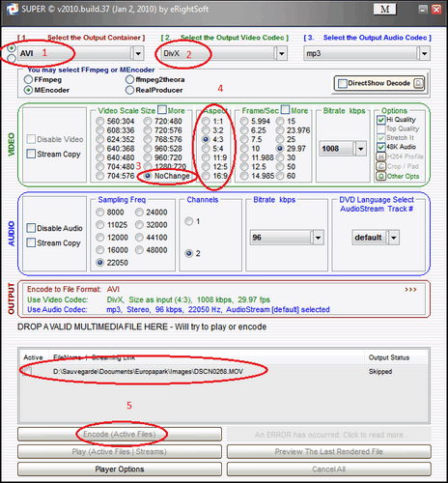Select the FFmpeg encoder radio button
The image size is (448, 483).
pos(28,79)
